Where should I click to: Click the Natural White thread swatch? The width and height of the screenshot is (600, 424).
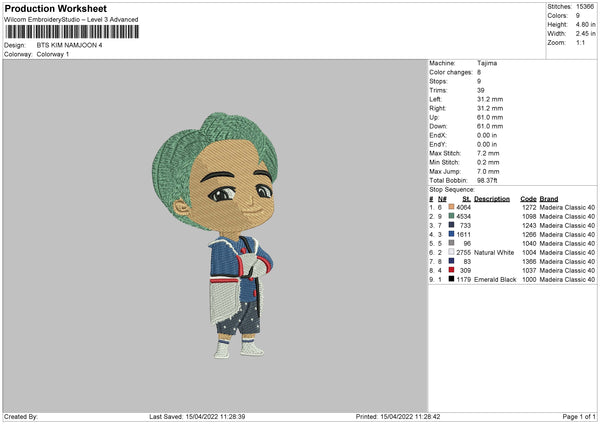[x=451, y=252]
